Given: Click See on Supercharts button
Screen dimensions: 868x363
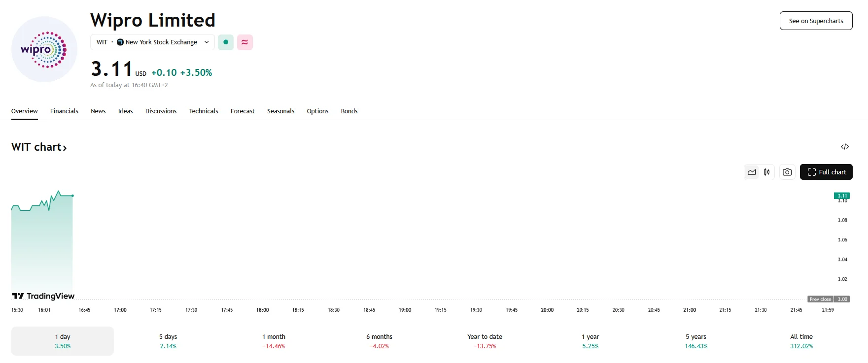Looking at the screenshot, I should [816, 21].
